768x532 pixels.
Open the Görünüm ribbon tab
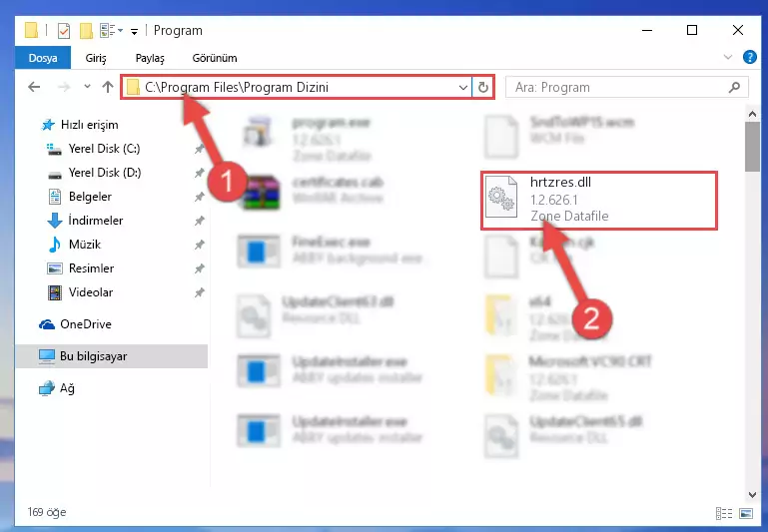coord(215,58)
